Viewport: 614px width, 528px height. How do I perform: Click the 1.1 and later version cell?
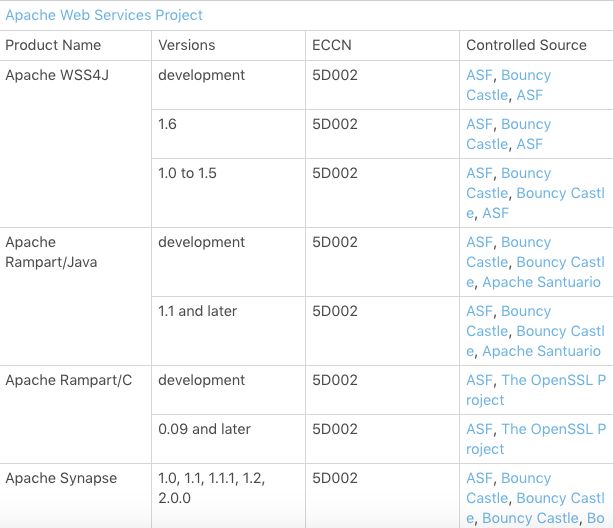pos(228,331)
